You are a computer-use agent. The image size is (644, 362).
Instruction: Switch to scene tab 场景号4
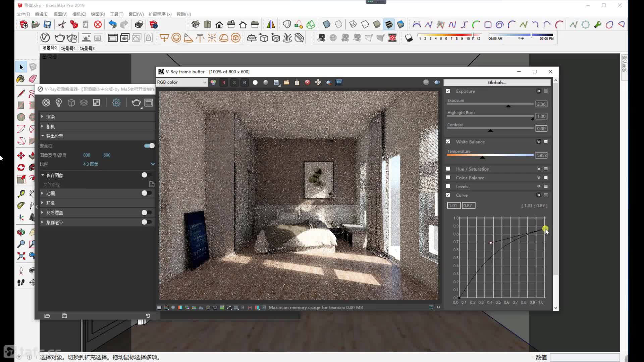point(68,49)
